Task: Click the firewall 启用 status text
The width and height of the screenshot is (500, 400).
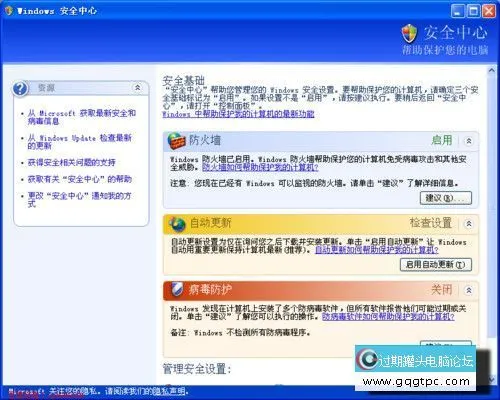Action: pos(442,140)
